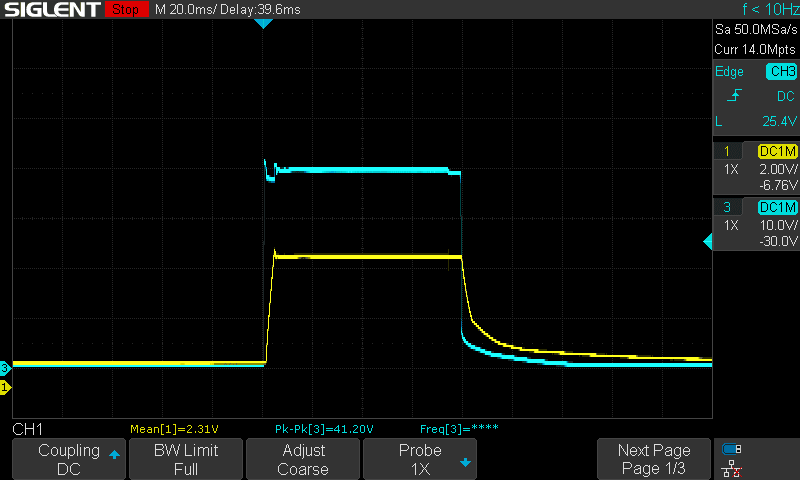
Task: Open the Probe 1X attenuation dropdown
Action: click(420, 459)
